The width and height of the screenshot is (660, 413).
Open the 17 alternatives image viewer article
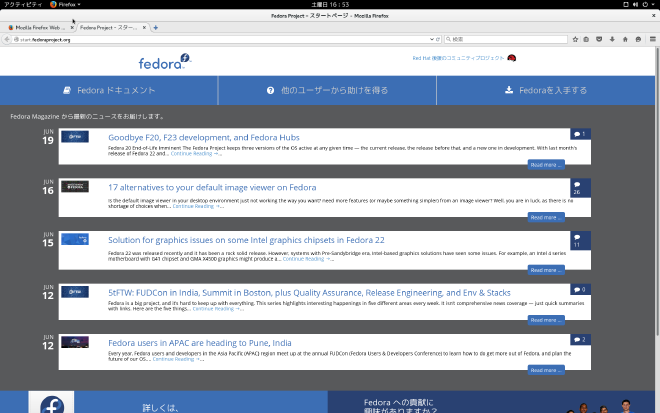[212, 187]
